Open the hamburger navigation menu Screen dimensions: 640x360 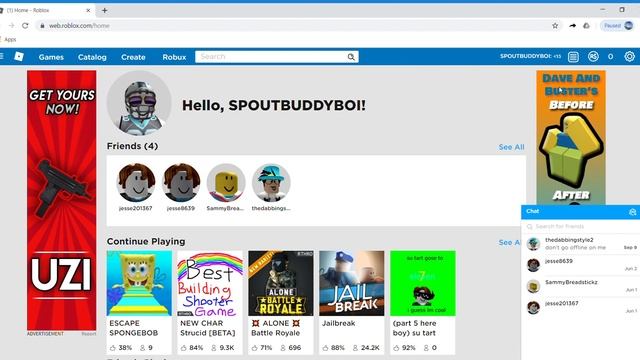pos(2,56)
